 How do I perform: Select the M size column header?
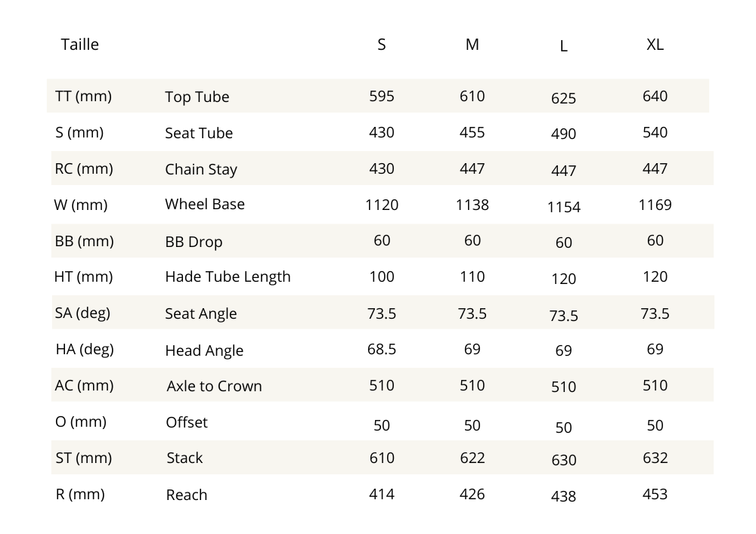coord(472,45)
